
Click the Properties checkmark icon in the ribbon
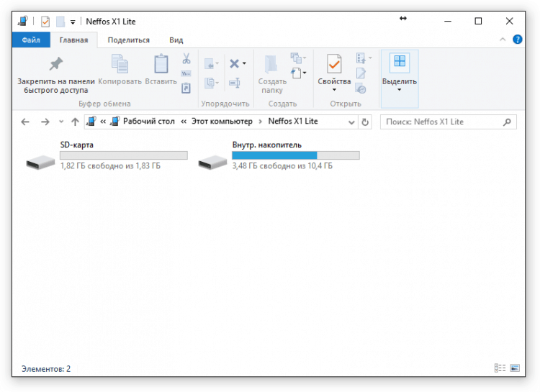(334, 65)
